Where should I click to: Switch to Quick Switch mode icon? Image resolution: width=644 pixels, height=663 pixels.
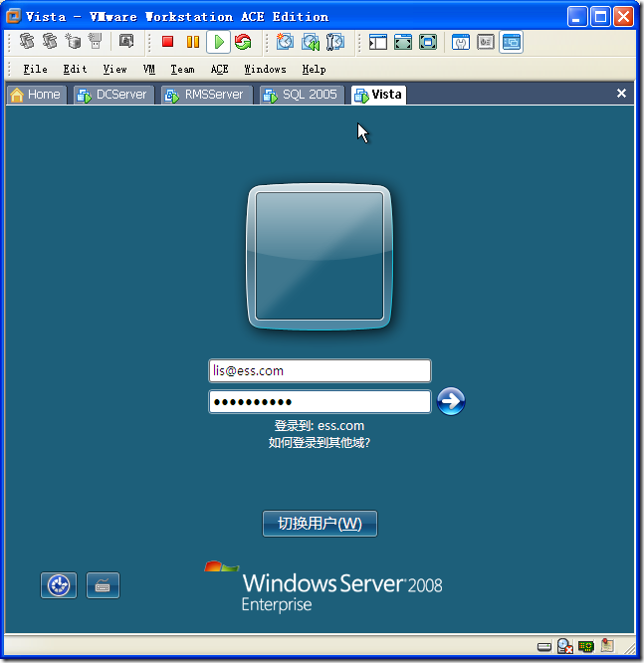(x=428, y=42)
